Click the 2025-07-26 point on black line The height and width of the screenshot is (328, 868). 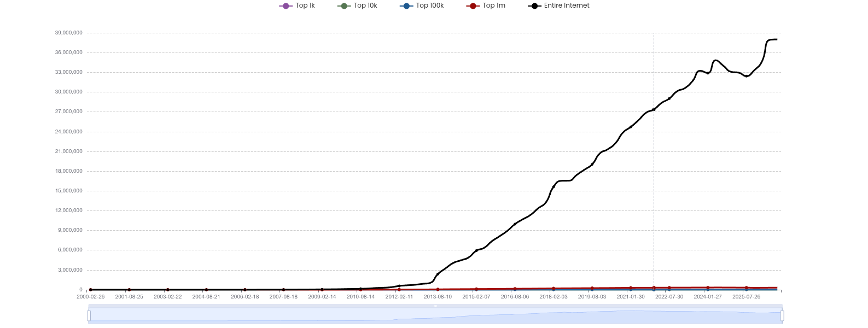click(747, 76)
